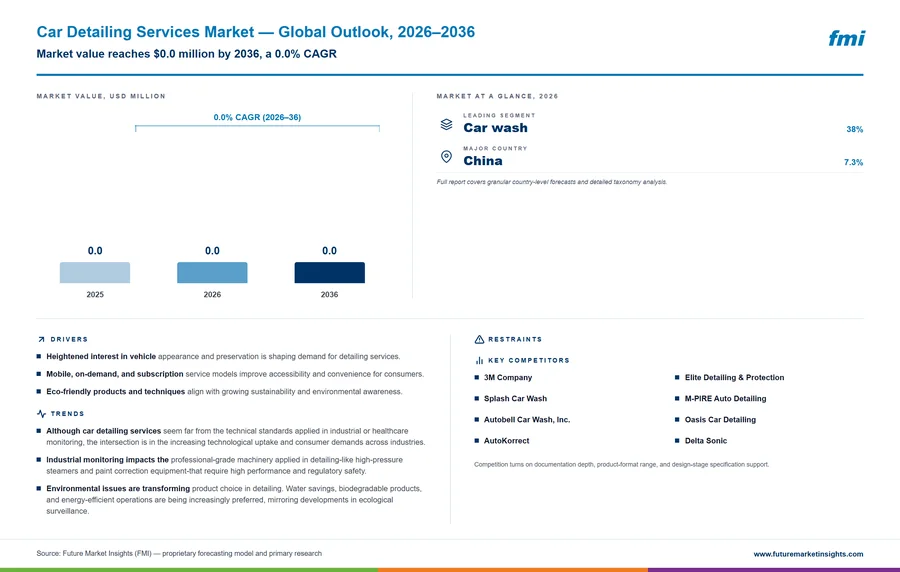The image size is (900, 572).
Task: Click the major country location pin icon
Action: click(x=446, y=157)
